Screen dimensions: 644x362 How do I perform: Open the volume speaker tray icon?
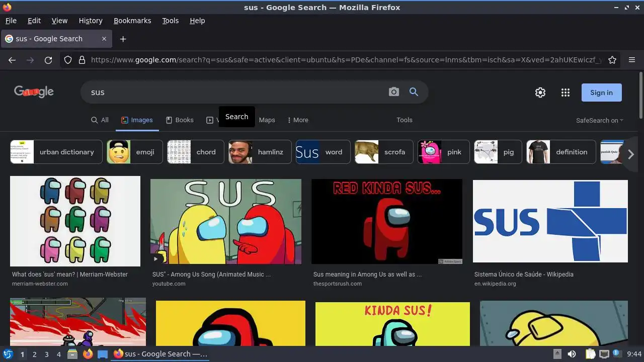pyautogui.click(x=572, y=354)
